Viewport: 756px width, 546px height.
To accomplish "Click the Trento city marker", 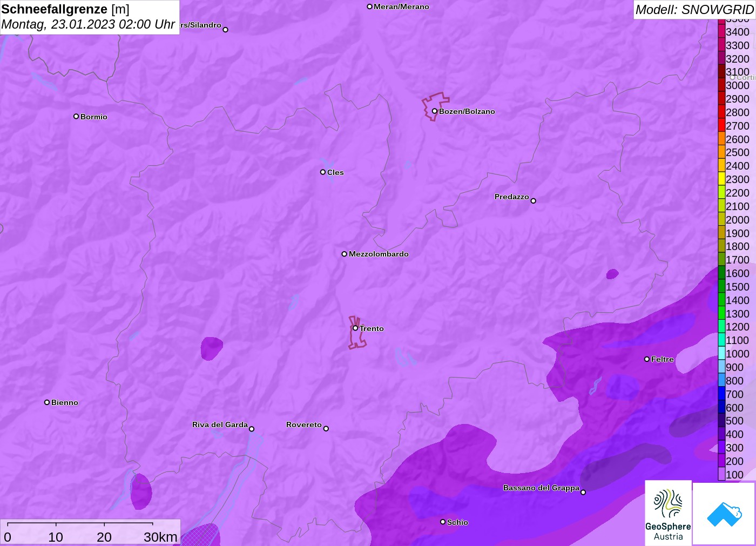I will [x=355, y=328].
